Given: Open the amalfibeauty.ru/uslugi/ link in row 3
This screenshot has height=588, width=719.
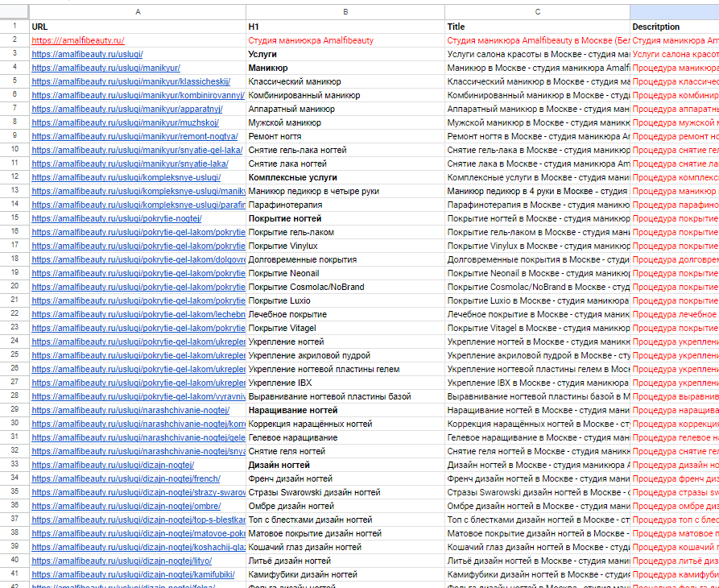Looking at the screenshot, I should pyautogui.click(x=87, y=54).
